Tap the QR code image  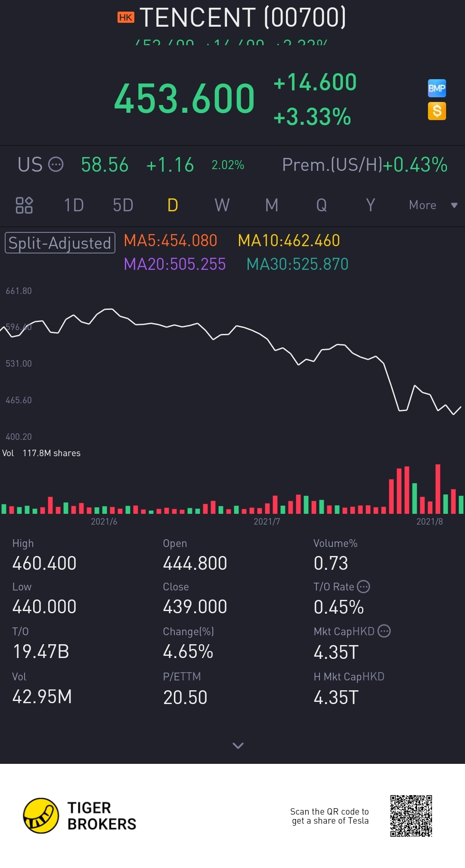pos(411,816)
